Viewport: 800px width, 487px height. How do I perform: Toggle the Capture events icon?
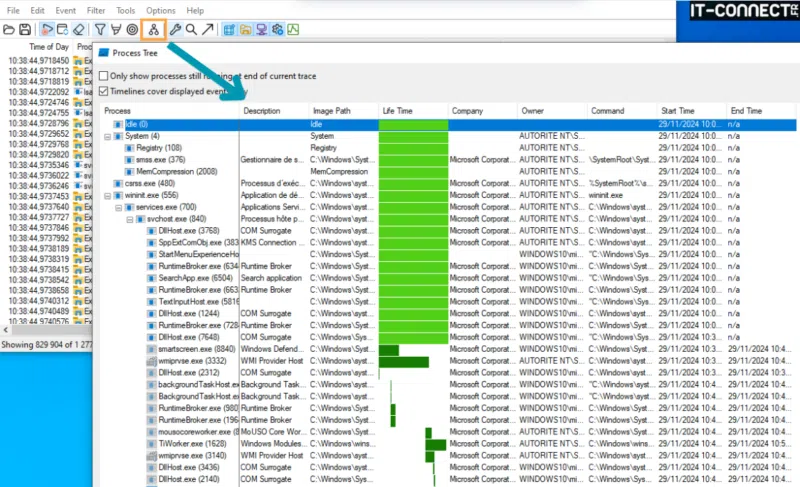[x=47, y=30]
